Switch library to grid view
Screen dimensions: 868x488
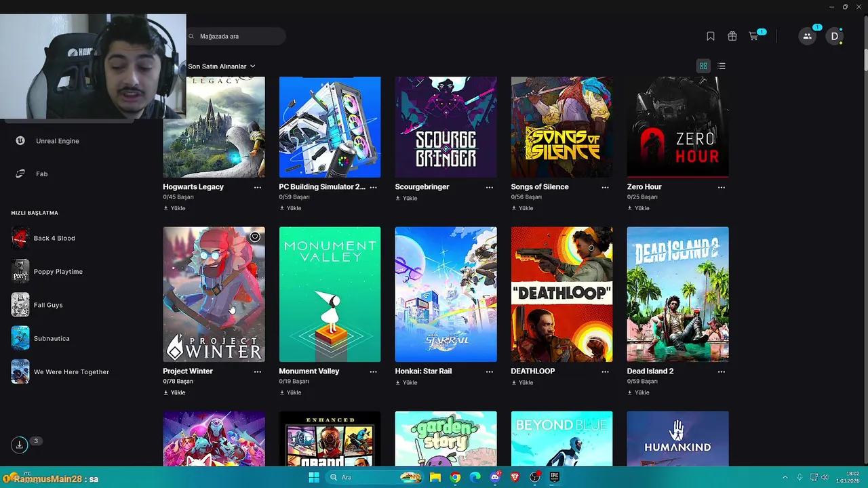point(703,66)
